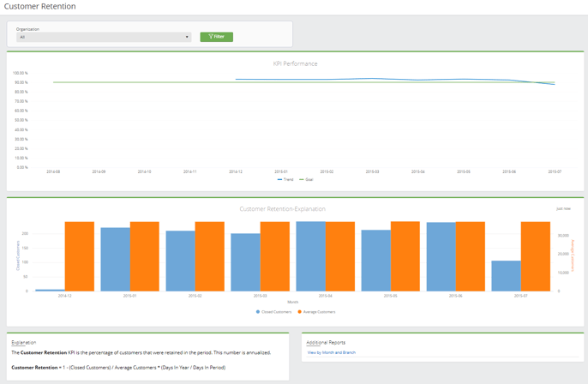Open the Organization dropdown
The image size is (588, 384).
click(x=103, y=37)
